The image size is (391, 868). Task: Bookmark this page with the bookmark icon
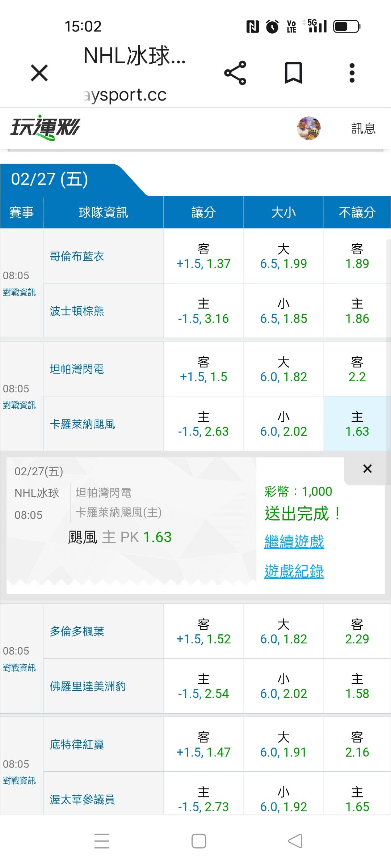[x=293, y=73]
